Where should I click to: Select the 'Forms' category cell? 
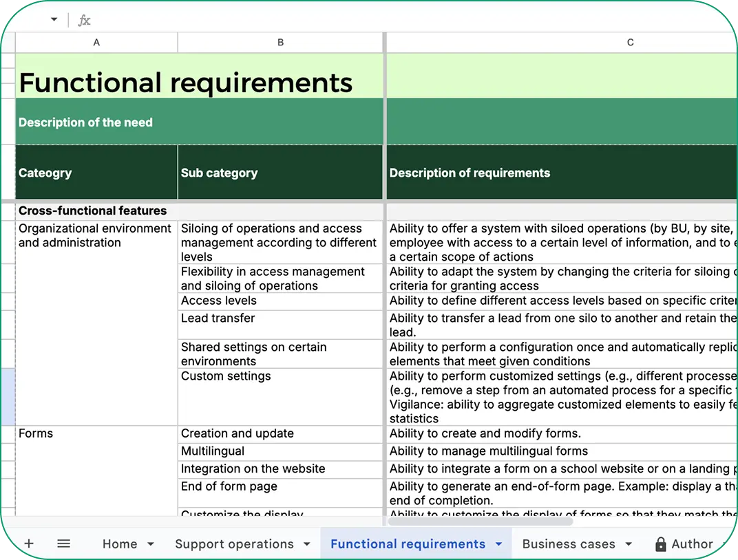pyautogui.click(x=96, y=471)
